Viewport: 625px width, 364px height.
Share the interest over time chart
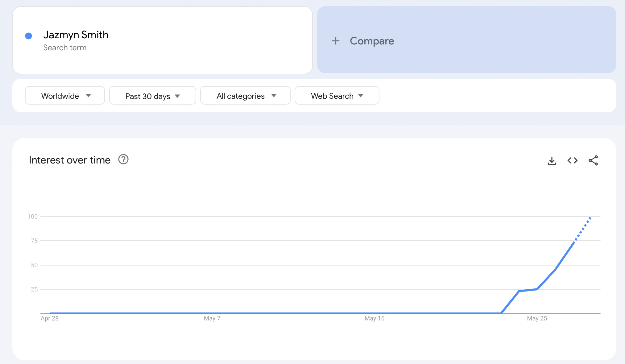coord(593,160)
